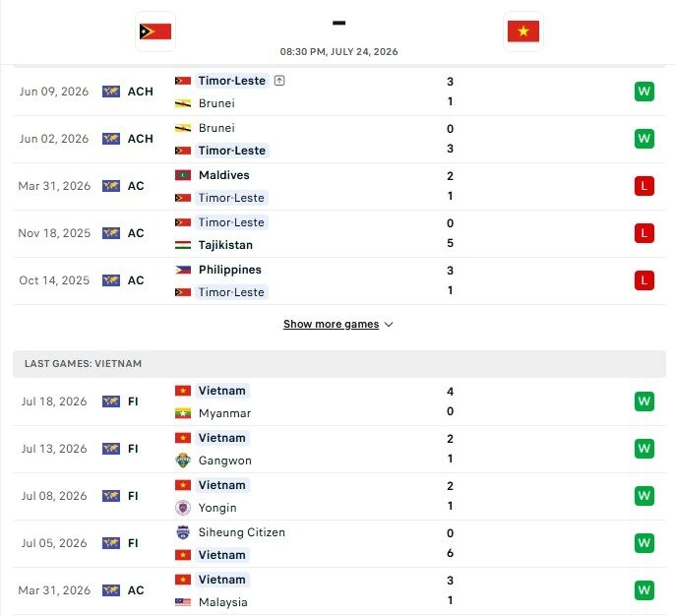Screen dimensions: 675x616
Task: Click the promotion arrow icon beside Timor-Leste
Action: point(279,81)
